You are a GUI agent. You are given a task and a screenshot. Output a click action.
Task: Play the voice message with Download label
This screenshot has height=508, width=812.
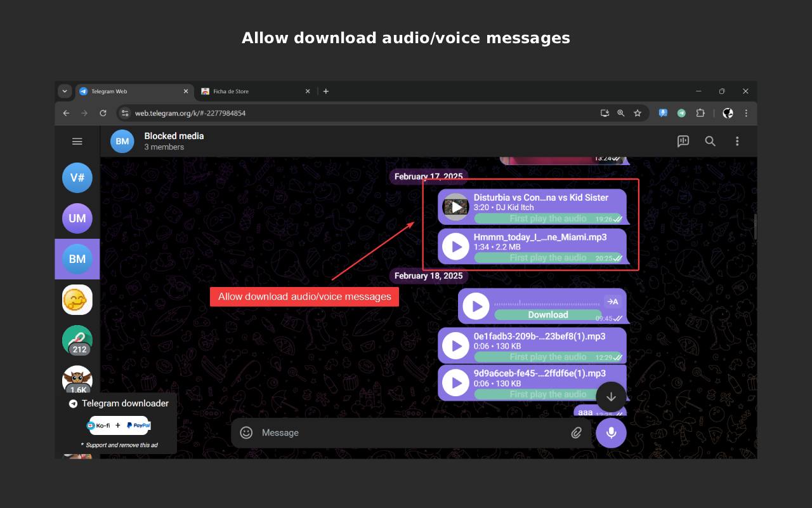[475, 305]
